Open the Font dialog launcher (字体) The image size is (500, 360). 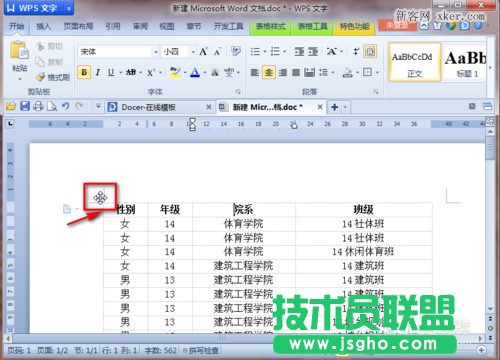pyautogui.click(x=238, y=91)
